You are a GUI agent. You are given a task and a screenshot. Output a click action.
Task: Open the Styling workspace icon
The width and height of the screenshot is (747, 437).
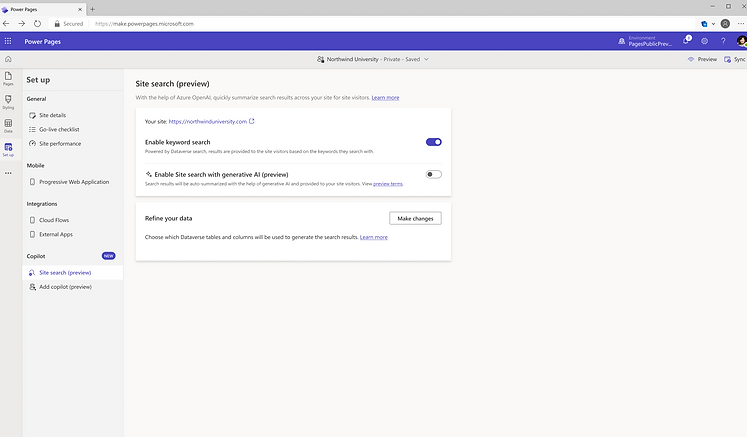coord(8,102)
